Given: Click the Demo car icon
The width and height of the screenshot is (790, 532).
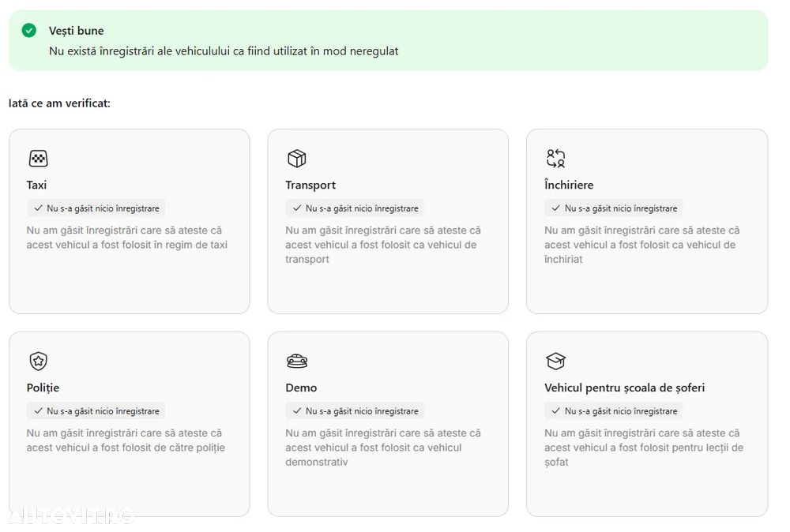Looking at the screenshot, I should coord(296,362).
